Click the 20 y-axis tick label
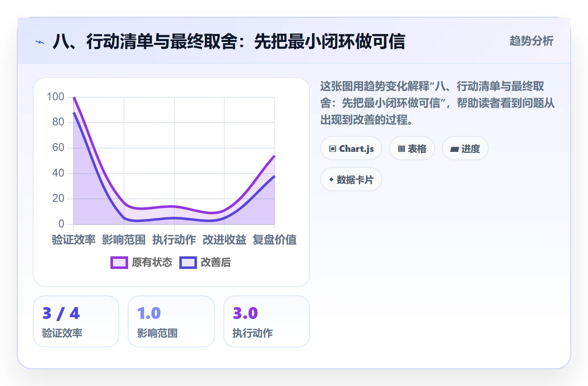Image resolution: width=588 pixels, height=386 pixels. [x=58, y=198]
